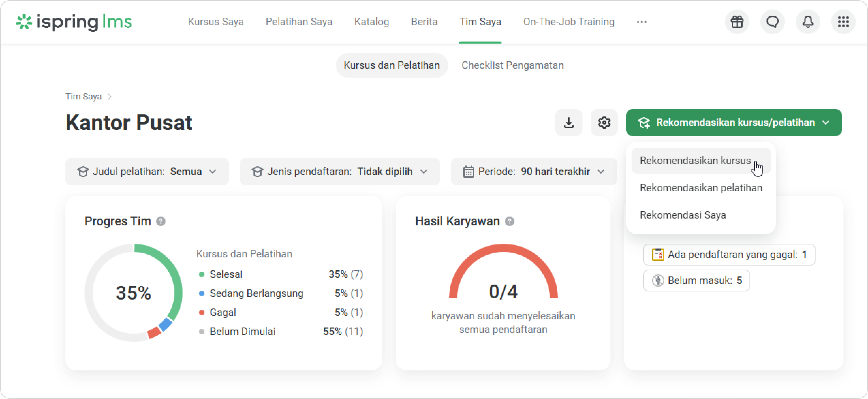Click the iSpring LMS logo
The image size is (868, 399).
click(74, 22)
